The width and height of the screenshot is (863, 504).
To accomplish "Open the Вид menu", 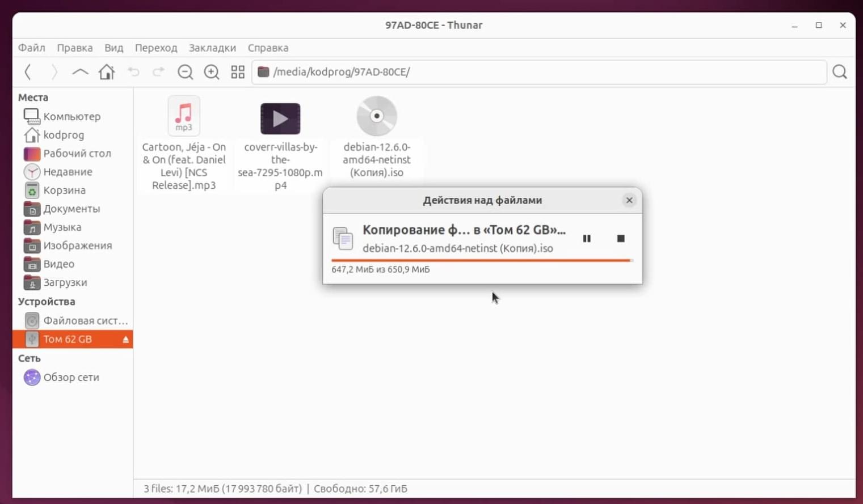I will click(114, 48).
